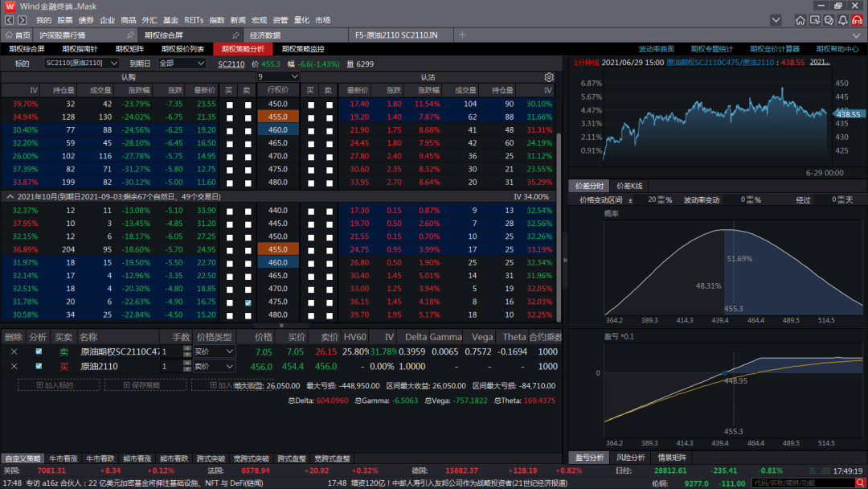
Task: Go back with the left arrow button
Action: 9,20
